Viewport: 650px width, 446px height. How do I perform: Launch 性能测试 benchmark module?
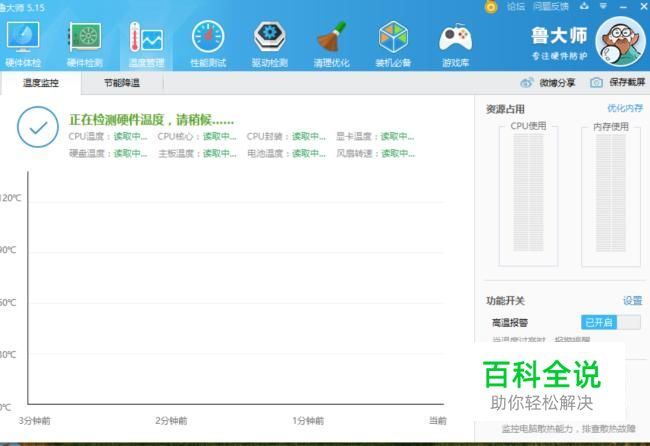click(208, 44)
